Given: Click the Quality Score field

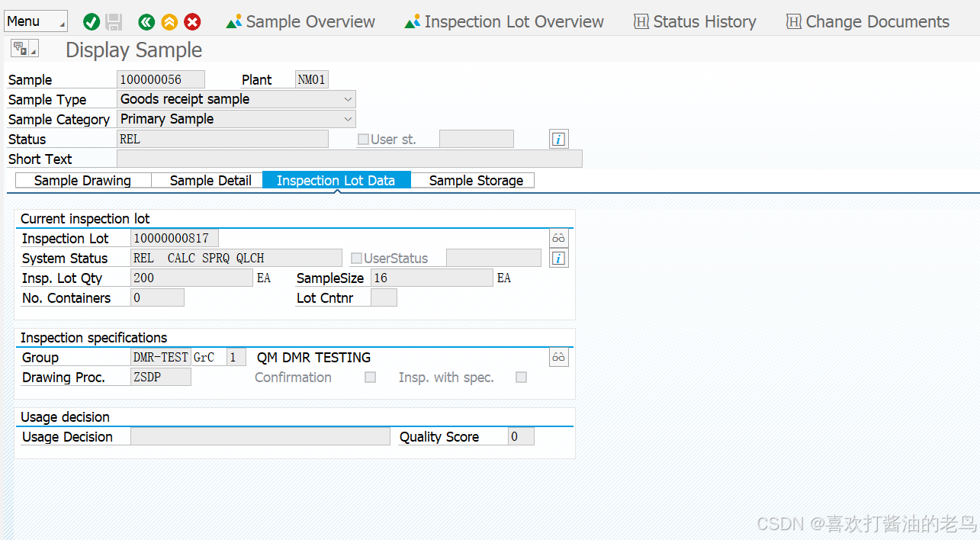Looking at the screenshot, I should pos(521,436).
